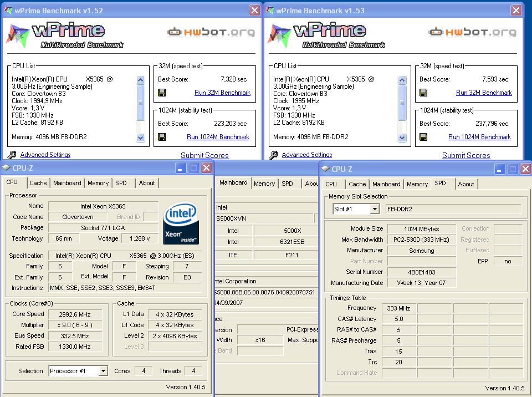532x397 pixels.
Task: Run 1024M Benchmark in wPrime v1.52
Action: point(218,137)
